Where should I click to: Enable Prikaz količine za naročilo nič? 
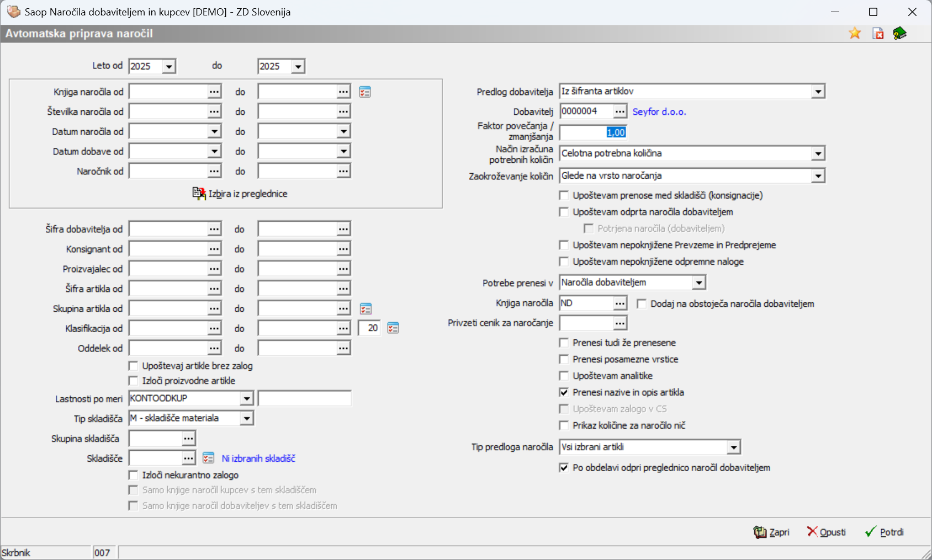564,425
